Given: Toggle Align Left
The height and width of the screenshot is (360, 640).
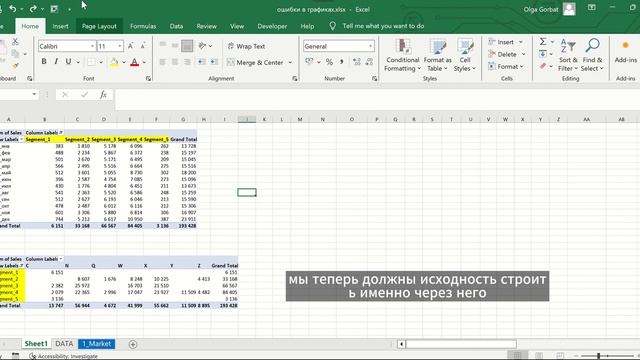Looking at the screenshot, I should point(162,62).
